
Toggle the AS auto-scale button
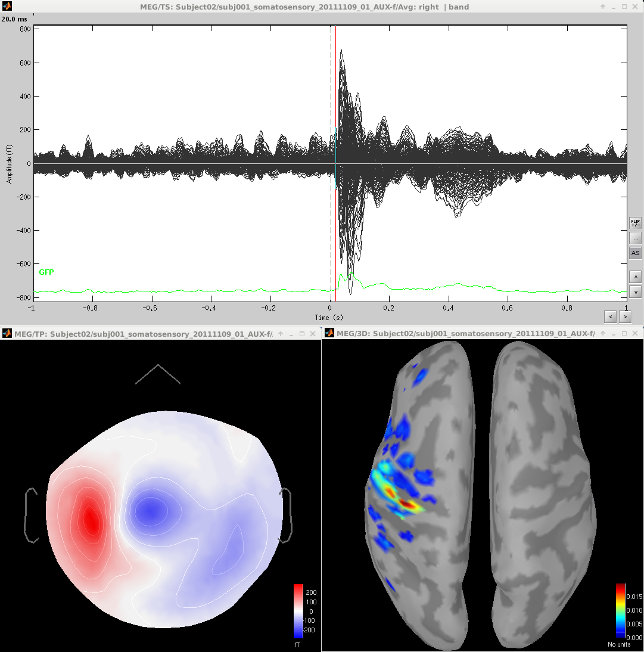(636, 253)
